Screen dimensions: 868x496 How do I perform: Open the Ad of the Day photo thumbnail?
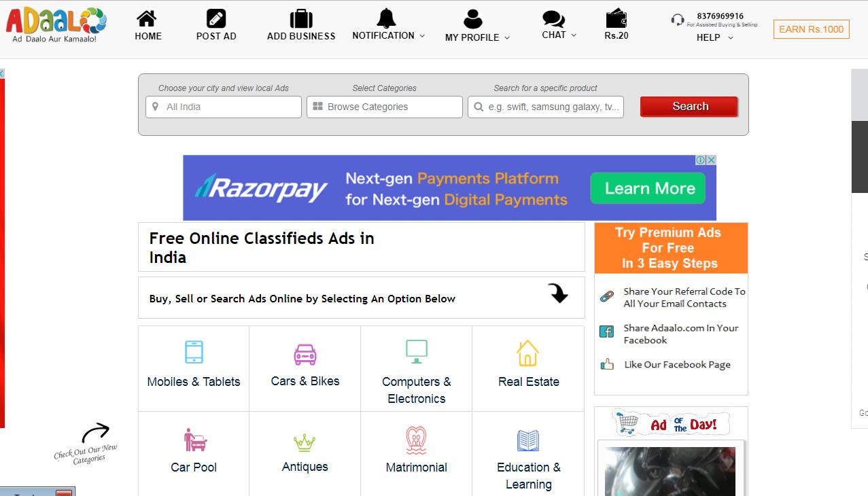point(670,472)
